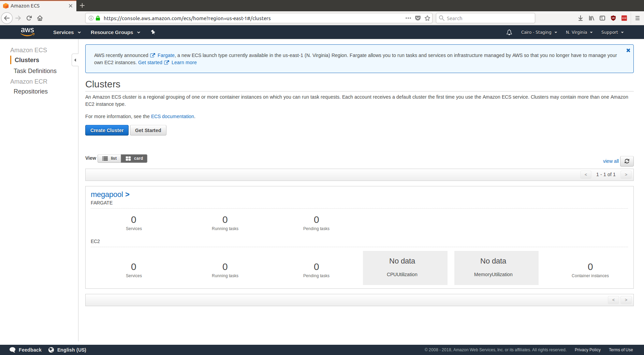The image size is (644, 355).
Task: Click the view all link
Action: (611, 161)
